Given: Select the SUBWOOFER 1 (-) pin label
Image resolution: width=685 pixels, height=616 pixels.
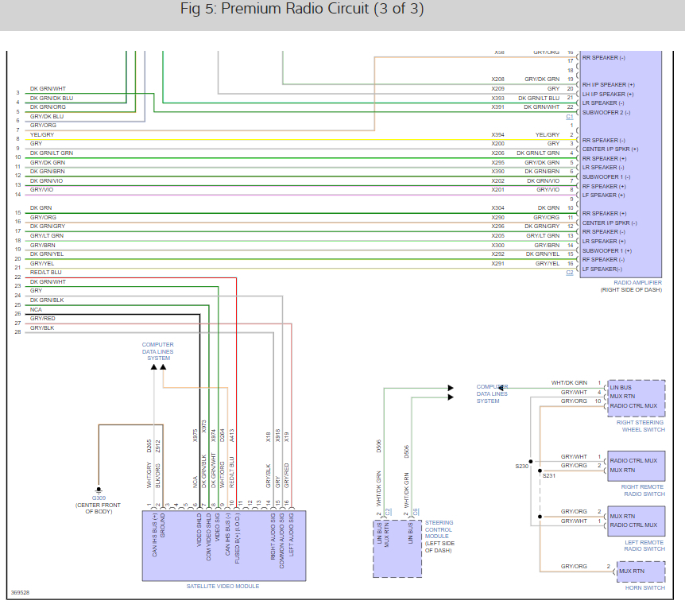Looking at the screenshot, I should (606, 177).
